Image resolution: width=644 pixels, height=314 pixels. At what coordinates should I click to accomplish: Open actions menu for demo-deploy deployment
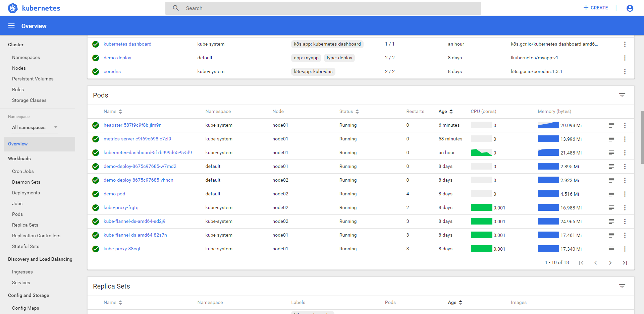pyautogui.click(x=625, y=58)
